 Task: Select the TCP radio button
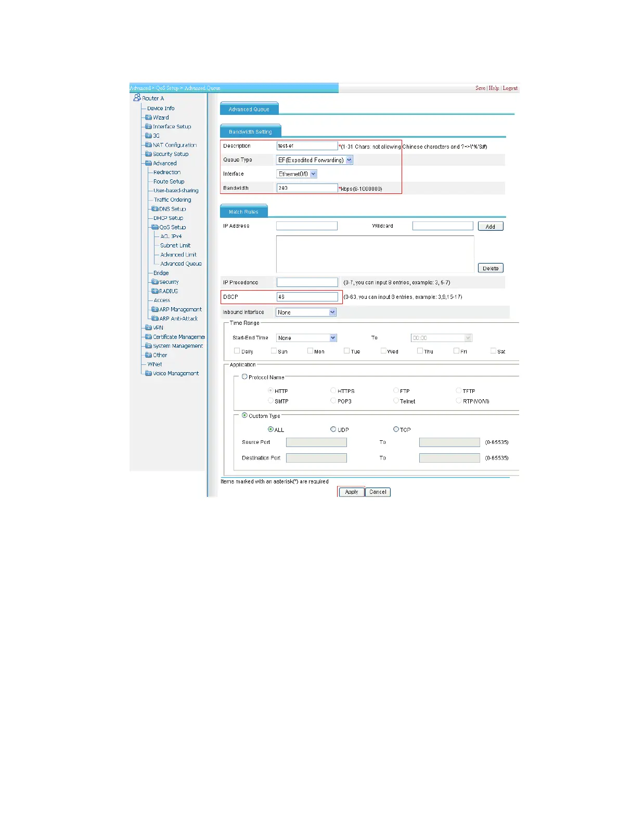coord(396,429)
